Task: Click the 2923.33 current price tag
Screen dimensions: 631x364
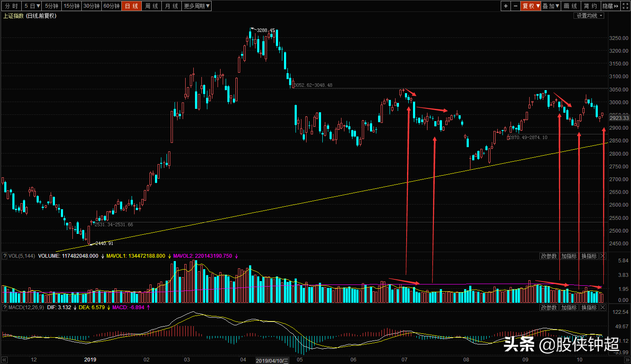Action: [x=619, y=118]
